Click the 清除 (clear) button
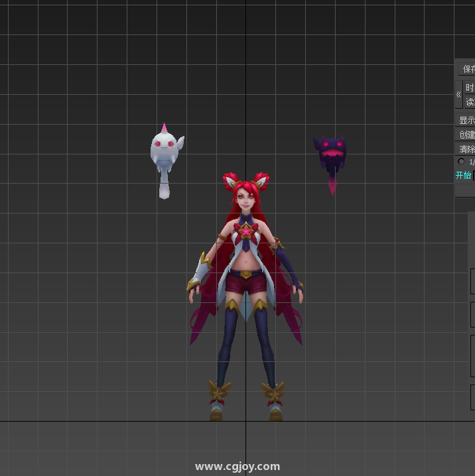The width and height of the screenshot is (475, 476). 465,149
